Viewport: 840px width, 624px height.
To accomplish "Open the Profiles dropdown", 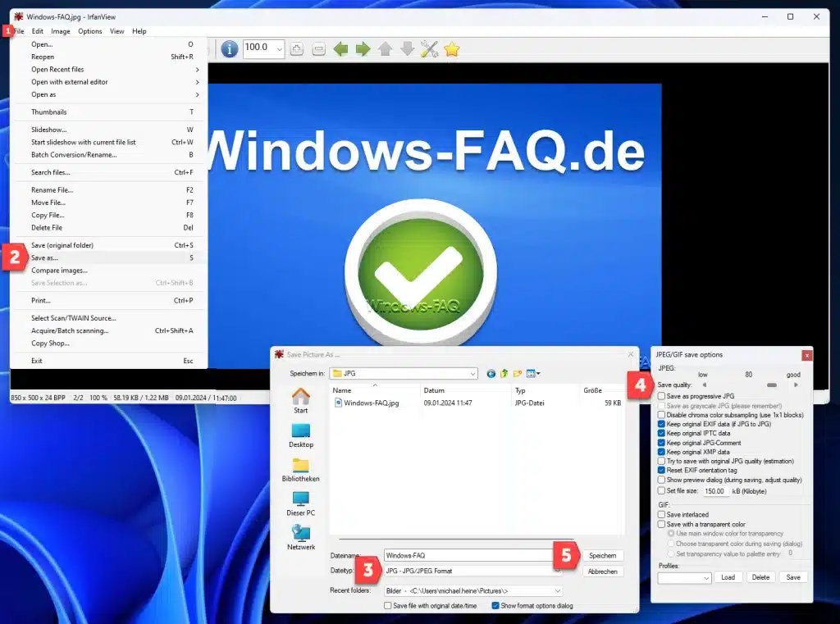I will 706,578.
